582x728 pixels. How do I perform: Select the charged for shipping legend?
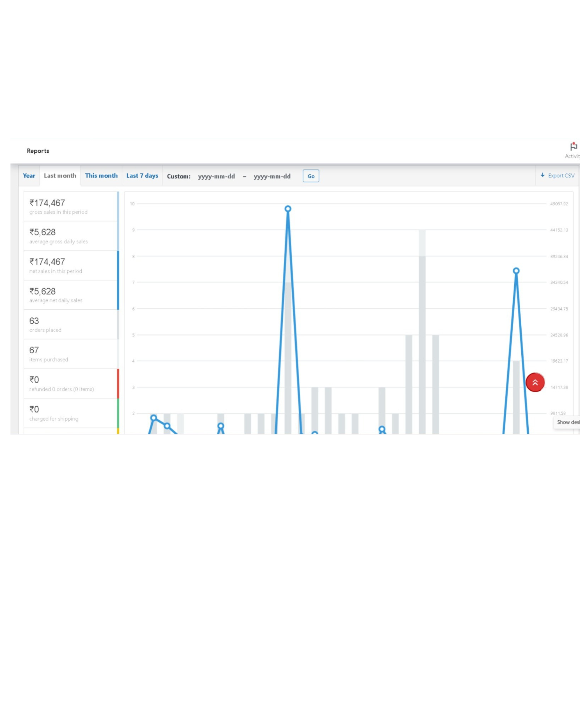(x=71, y=413)
